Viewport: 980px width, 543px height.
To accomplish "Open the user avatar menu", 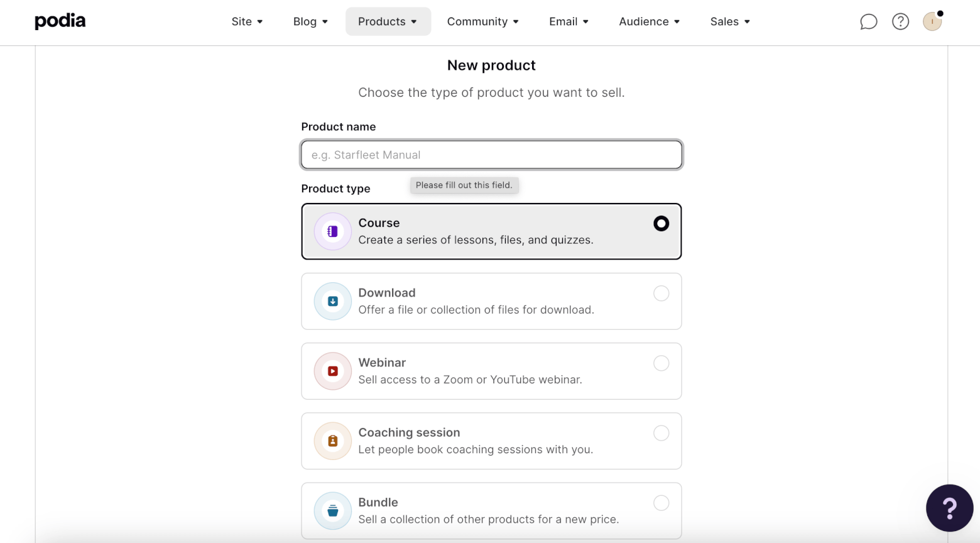I will coord(932,22).
